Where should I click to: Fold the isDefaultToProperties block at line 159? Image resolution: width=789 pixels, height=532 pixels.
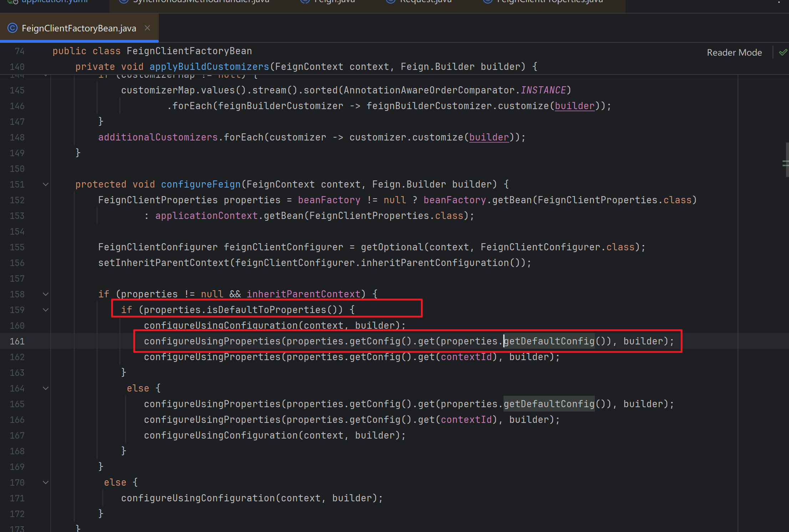click(46, 310)
